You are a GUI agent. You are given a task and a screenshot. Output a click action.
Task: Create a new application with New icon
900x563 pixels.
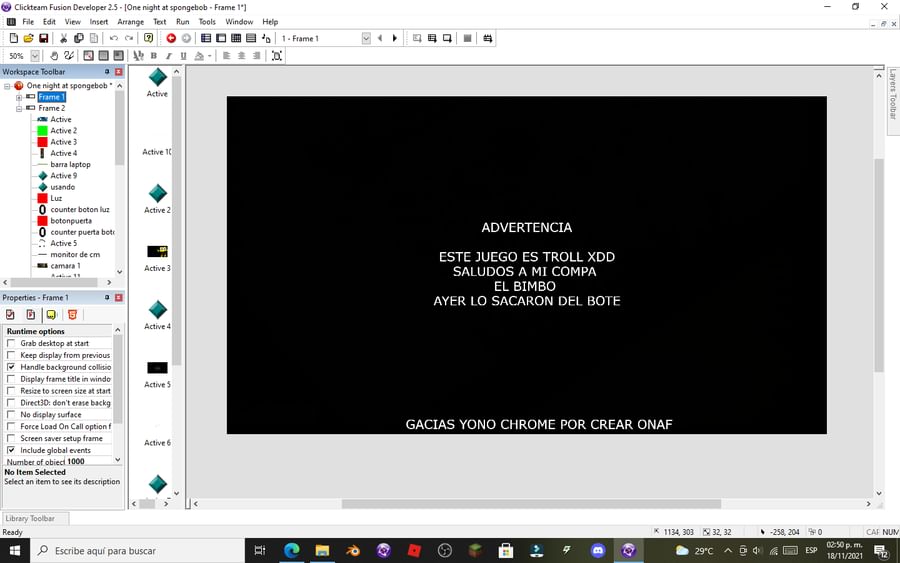pos(14,38)
